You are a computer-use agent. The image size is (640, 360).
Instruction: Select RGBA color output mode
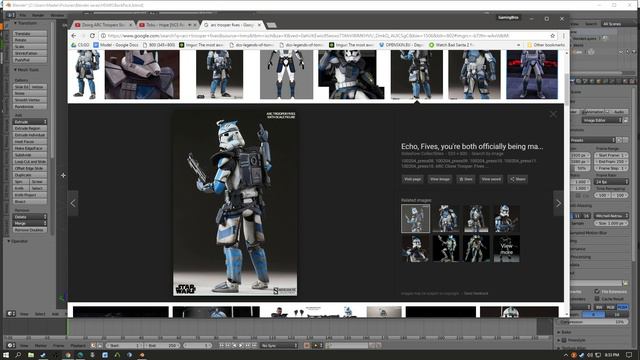click(x=622, y=307)
